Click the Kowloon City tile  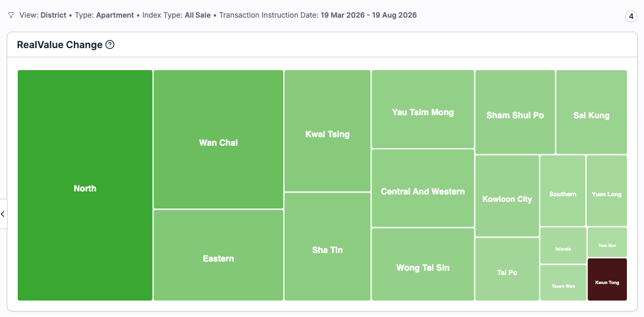[507, 196]
